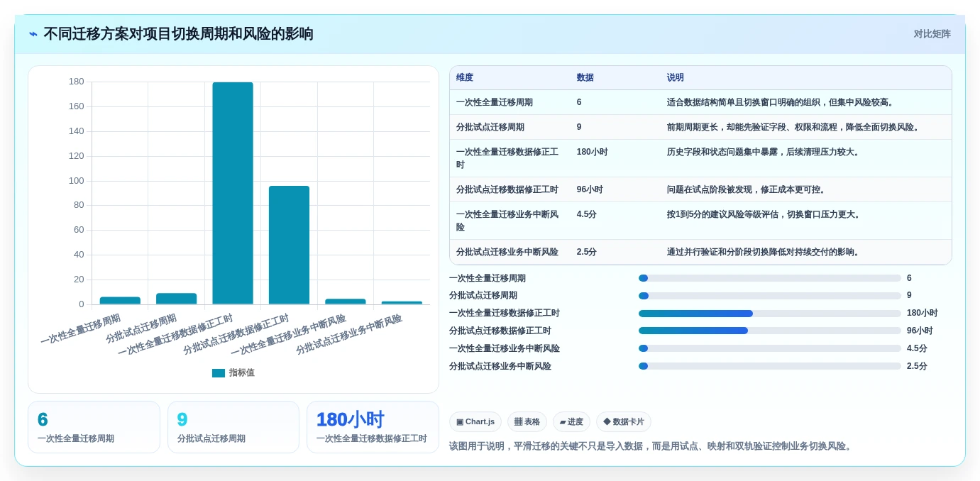Toggle the 指标值 legend color box
The width and height of the screenshot is (980, 481).
219,373
